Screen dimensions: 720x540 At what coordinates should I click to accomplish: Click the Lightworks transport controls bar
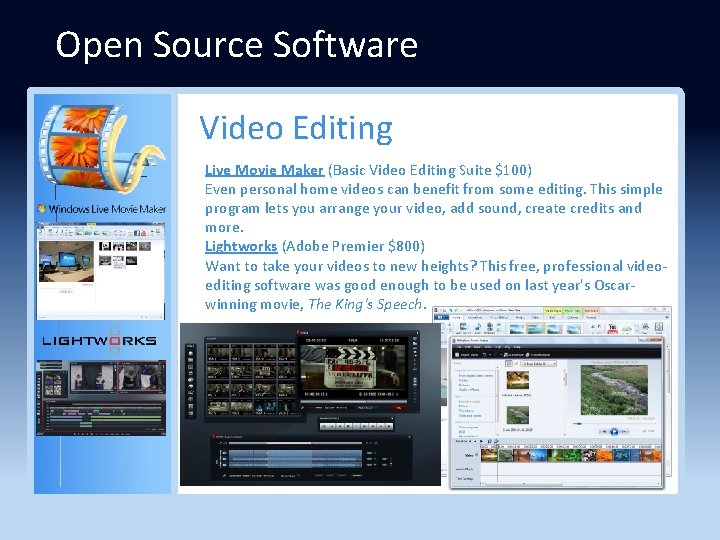click(x=356, y=426)
